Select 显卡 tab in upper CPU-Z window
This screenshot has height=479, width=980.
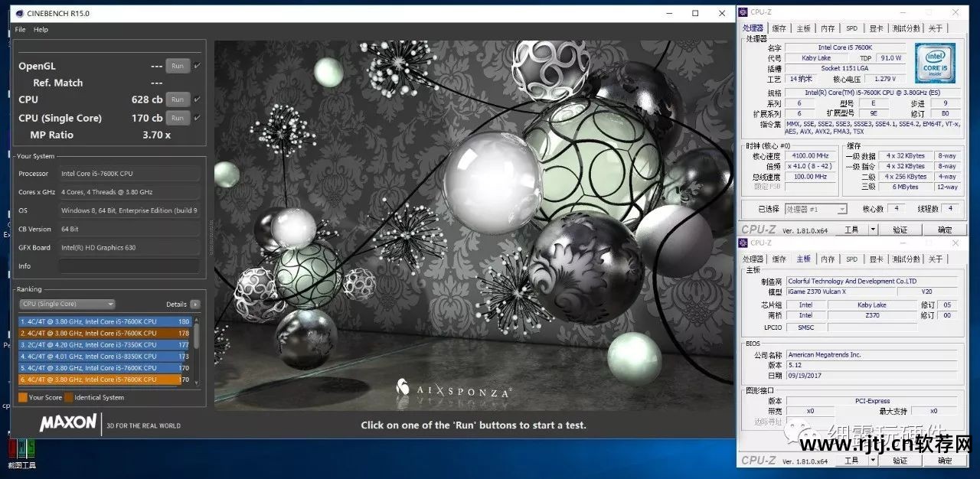pyautogui.click(x=876, y=28)
